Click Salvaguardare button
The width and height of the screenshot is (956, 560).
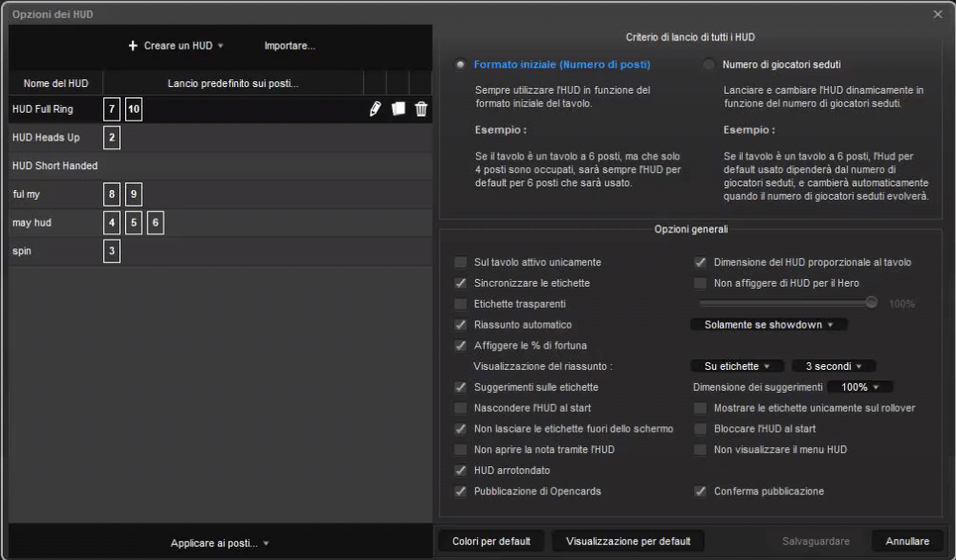(815, 541)
